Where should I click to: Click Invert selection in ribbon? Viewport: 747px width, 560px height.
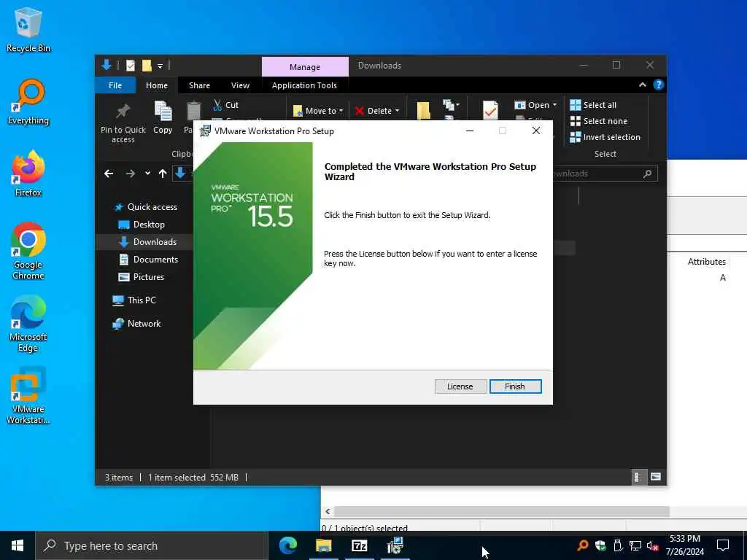pos(605,137)
